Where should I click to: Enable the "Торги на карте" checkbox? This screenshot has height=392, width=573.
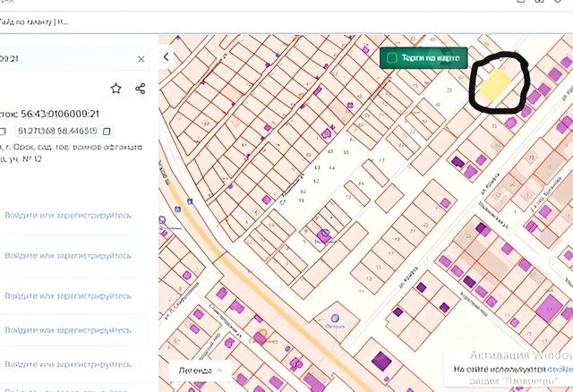pos(391,58)
